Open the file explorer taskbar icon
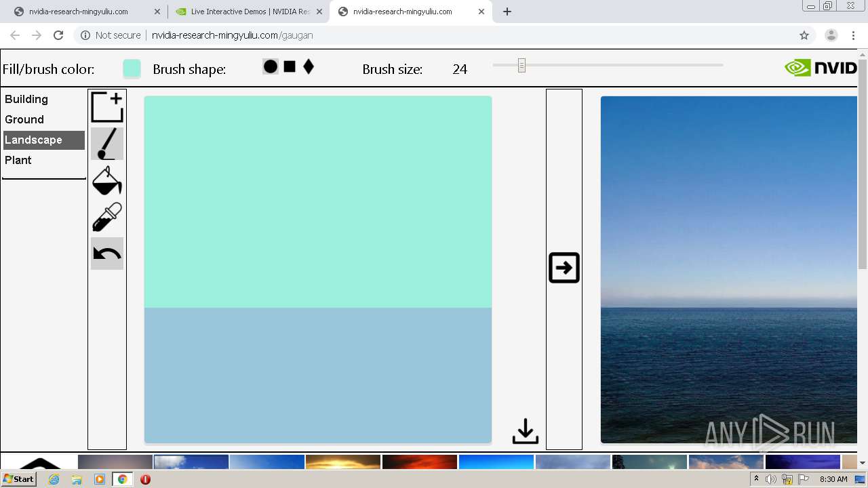This screenshot has width=868, height=488. coord(77,479)
